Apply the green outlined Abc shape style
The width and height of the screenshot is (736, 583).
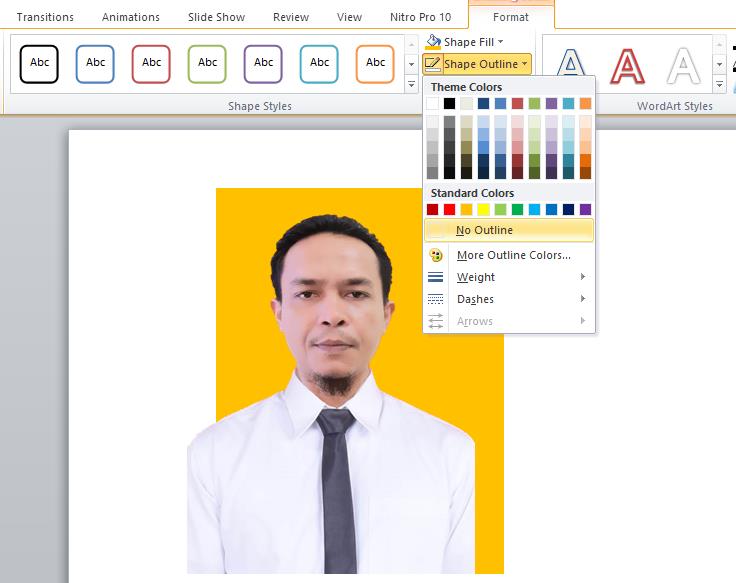click(x=207, y=62)
